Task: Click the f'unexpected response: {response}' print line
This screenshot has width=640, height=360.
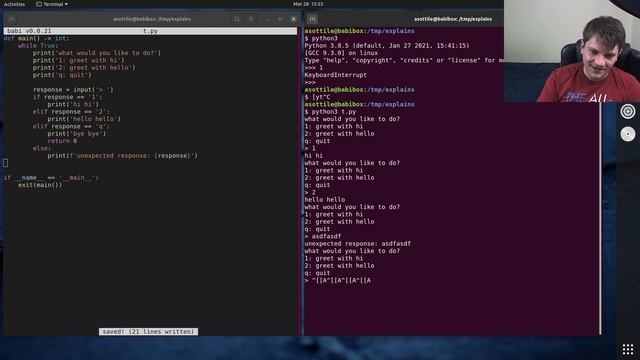Action: [122, 156]
